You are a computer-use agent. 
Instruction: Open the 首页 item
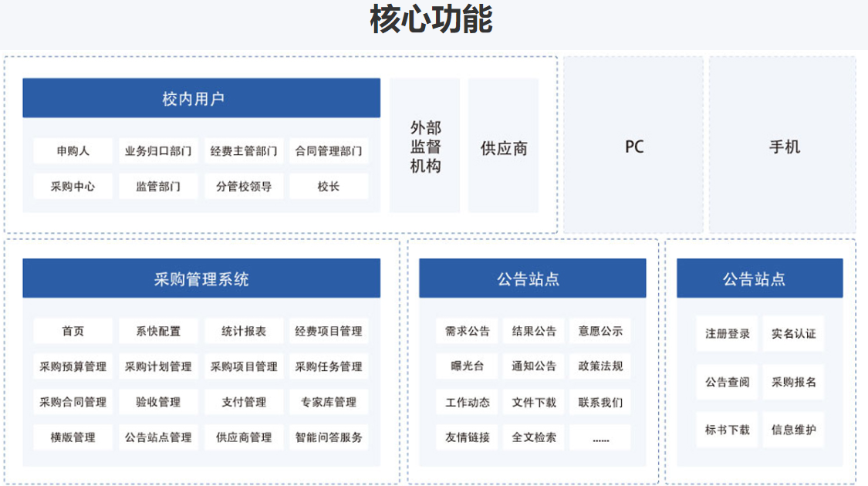tap(73, 331)
